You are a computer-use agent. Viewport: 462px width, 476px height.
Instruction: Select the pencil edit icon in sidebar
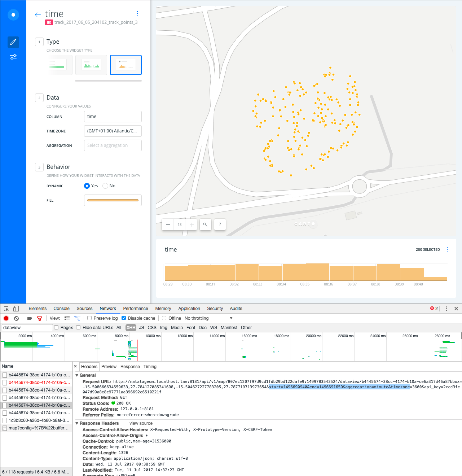[x=13, y=42]
